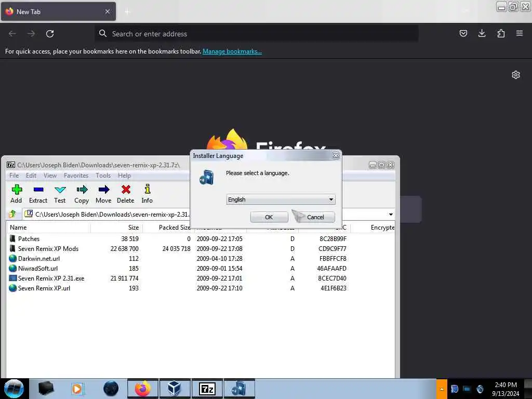Open the 7-Zip Help menu
The image size is (532, 399).
pyautogui.click(x=124, y=176)
